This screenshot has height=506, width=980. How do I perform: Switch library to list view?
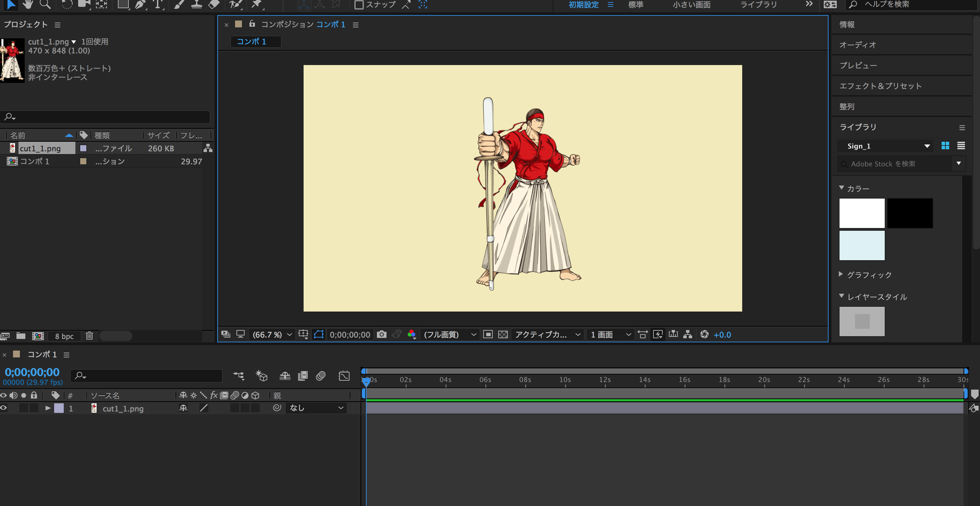pyautogui.click(x=961, y=146)
